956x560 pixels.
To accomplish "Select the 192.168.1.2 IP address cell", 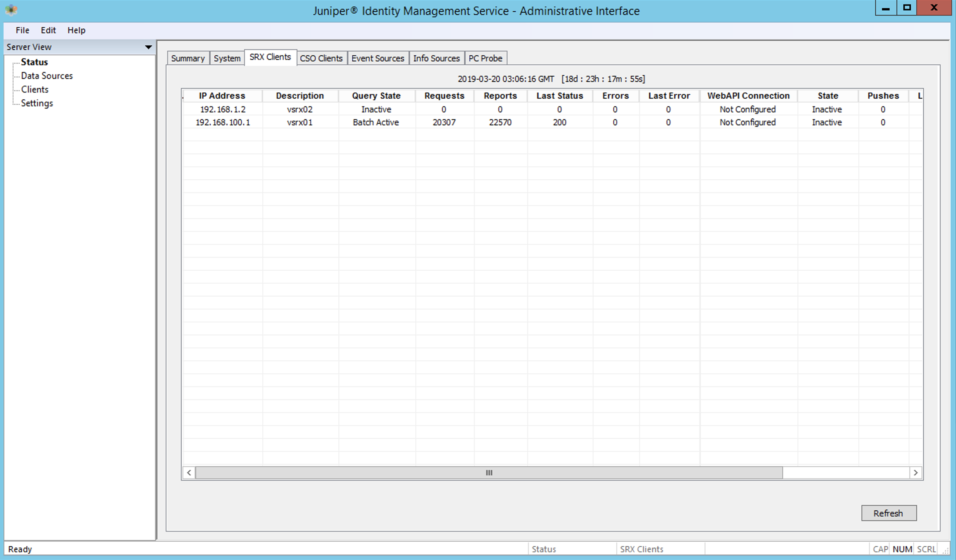I will coord(223,110).
